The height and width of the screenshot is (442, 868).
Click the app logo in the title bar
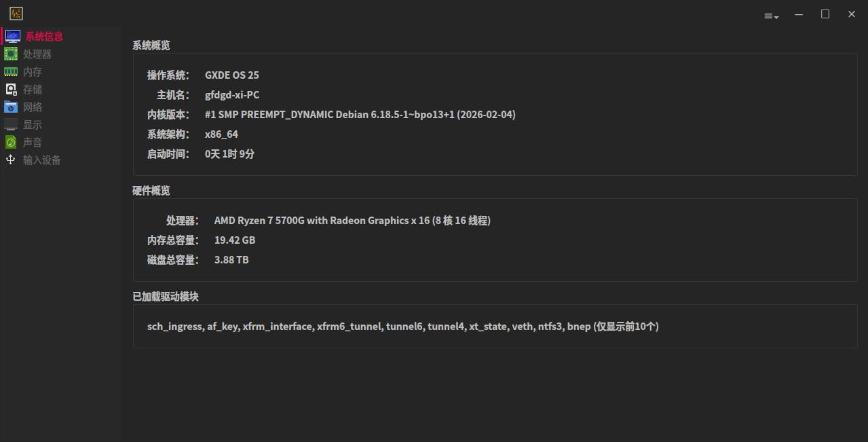(16, 14)
